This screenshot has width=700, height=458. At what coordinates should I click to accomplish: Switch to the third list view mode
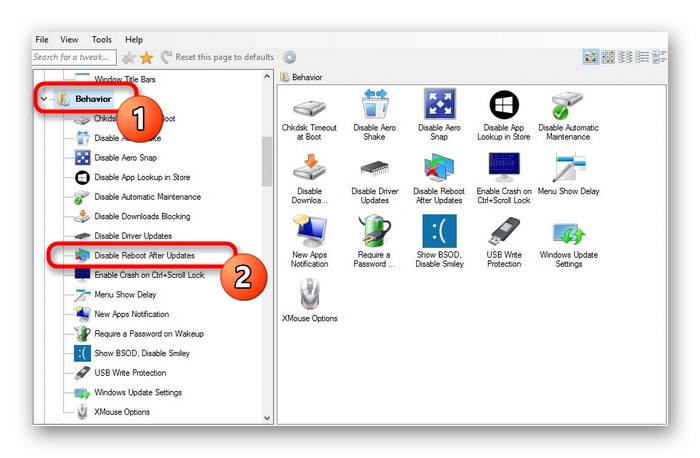[x=625, y=57]
